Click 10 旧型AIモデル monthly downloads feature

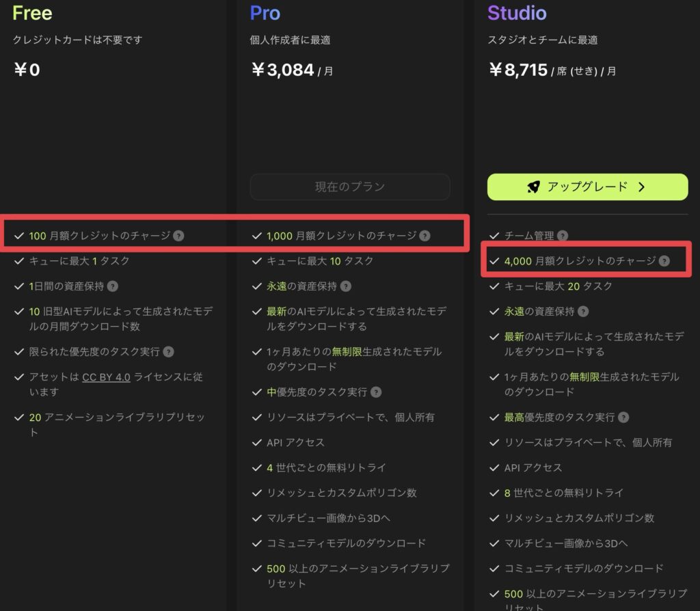[x=121, y=318]
